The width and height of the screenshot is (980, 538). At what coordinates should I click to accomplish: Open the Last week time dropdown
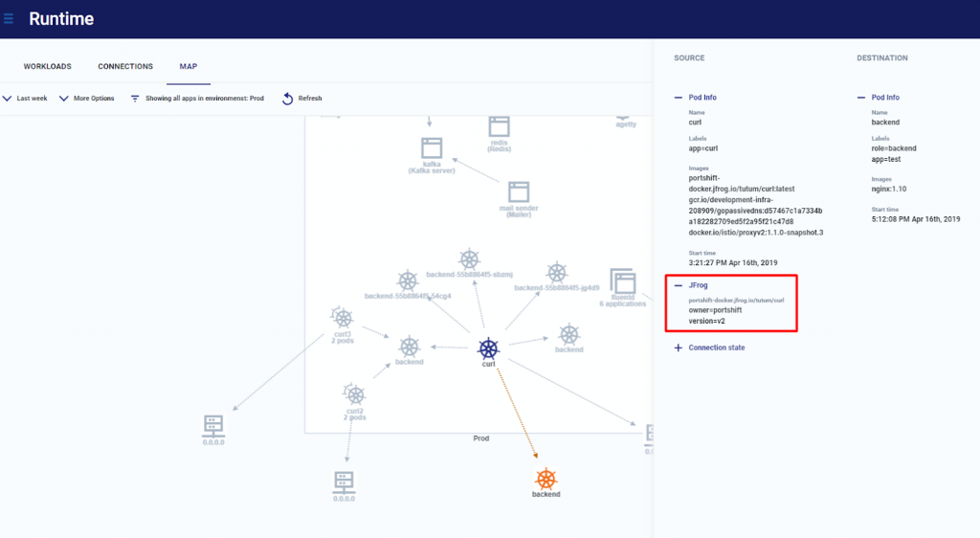pos(25,99)
